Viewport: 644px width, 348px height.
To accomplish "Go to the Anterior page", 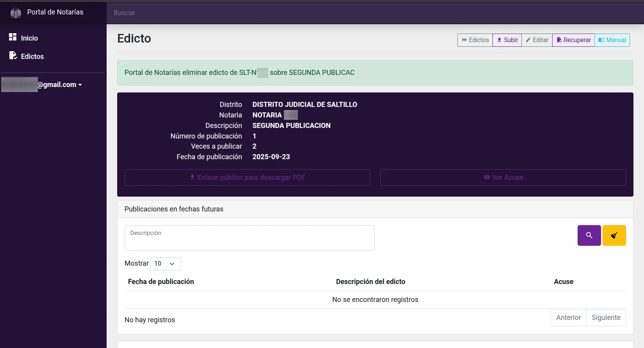I will [x=568, y=318].
